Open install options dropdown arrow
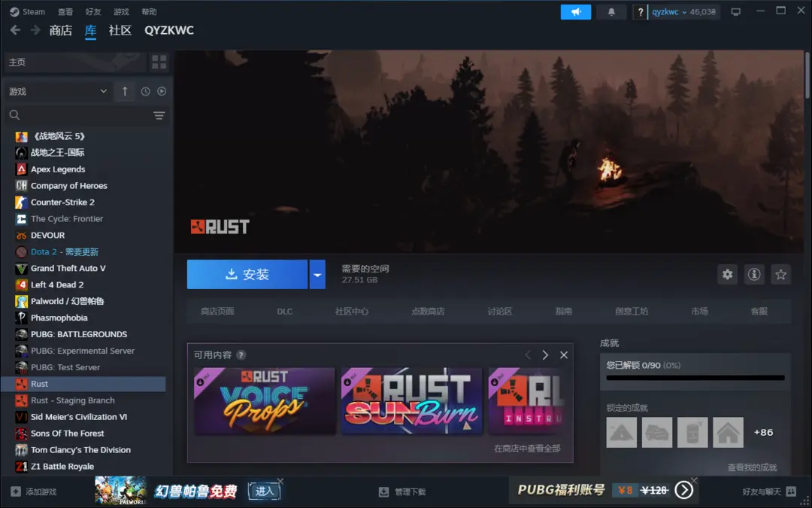812x508 pixels. (317, 274)
